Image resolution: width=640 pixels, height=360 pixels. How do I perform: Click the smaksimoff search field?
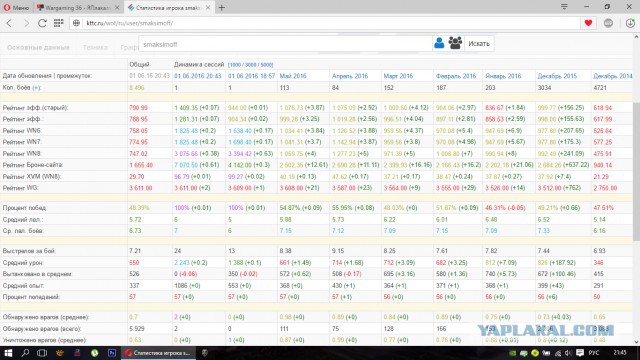285,44
